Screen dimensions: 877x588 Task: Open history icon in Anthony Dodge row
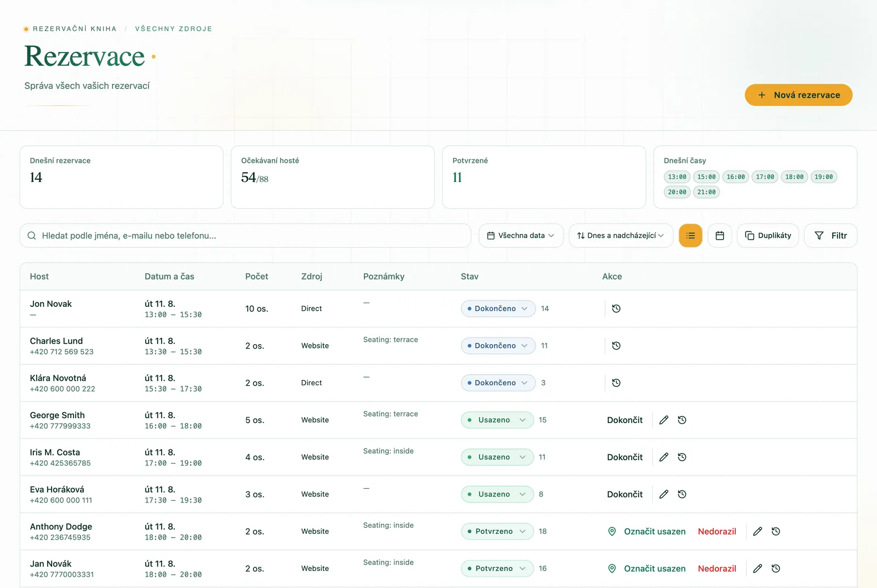click(776, 532)
